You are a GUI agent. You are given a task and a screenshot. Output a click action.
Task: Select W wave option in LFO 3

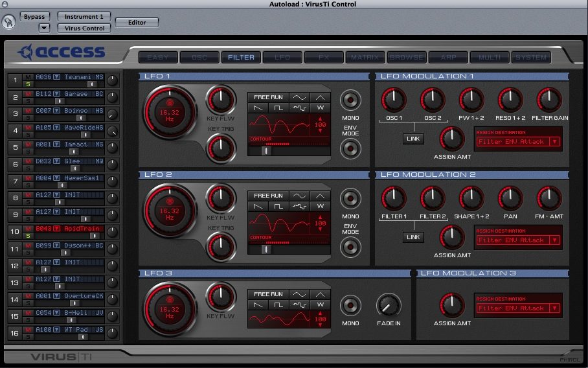pyautogui.click(x=321, y=305)
